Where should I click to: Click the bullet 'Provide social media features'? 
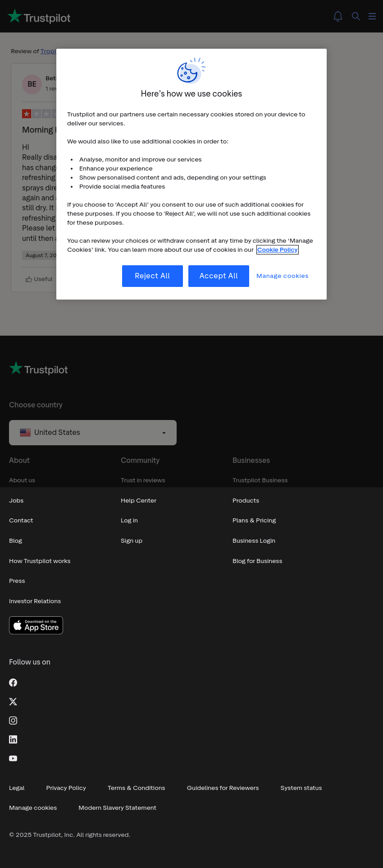[x=122, y=187]
